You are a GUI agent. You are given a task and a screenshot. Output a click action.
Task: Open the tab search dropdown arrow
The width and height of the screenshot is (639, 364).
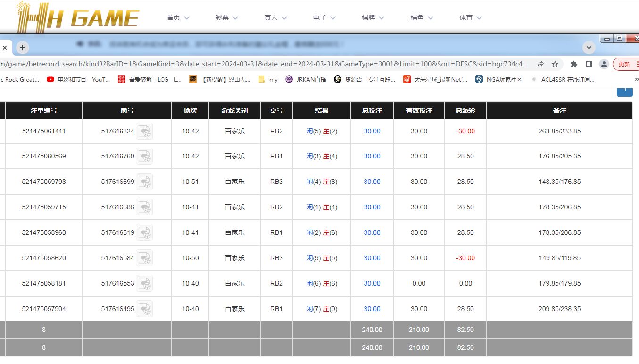click(x=589, y=48)
